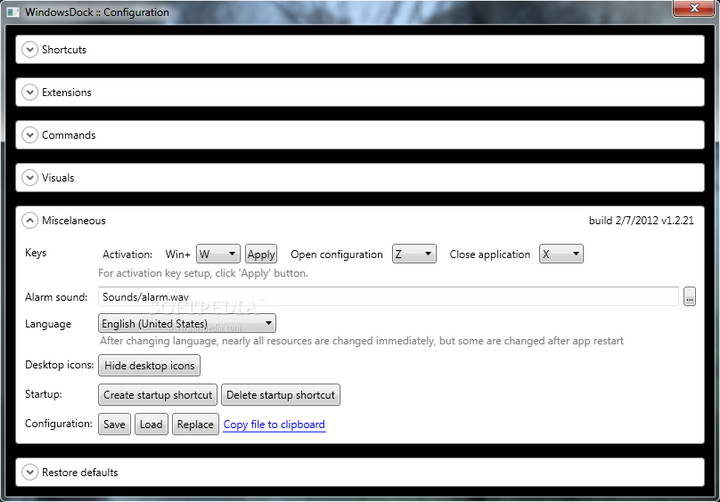The height and width of the screenshot is (502, 720).
Task: Open the activation key W dropdown
Action: pyautogui.click(x=218, y=254)
